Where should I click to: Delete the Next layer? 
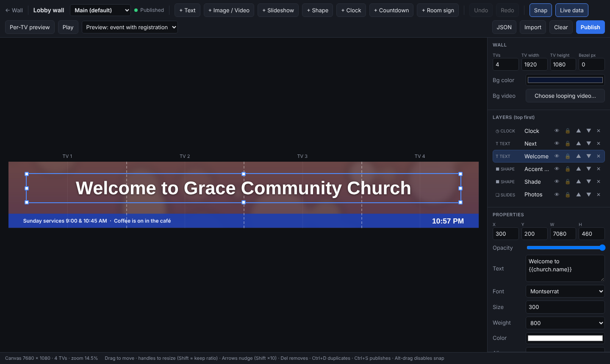click(599, 143)
